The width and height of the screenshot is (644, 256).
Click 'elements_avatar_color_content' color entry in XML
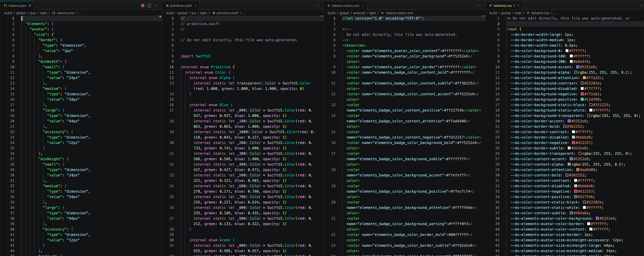point(413,51)
